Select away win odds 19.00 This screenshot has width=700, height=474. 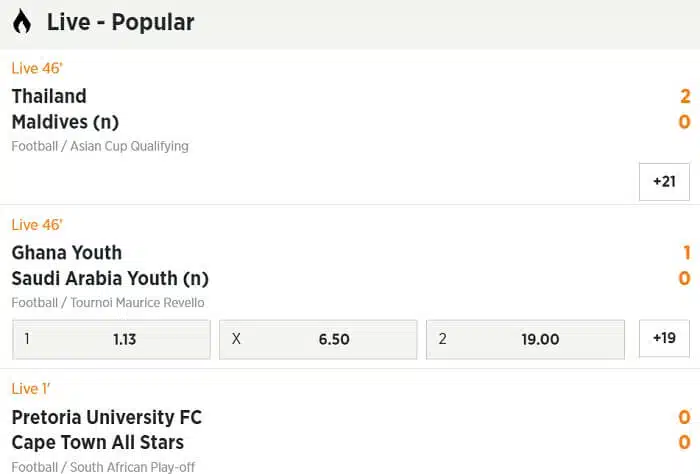[x=525, y=339]
